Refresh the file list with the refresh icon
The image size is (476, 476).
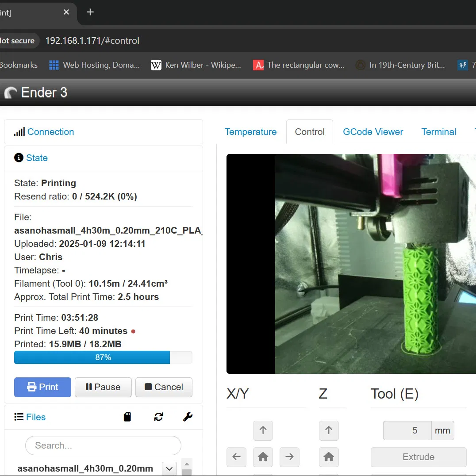(x=158, y=417)
